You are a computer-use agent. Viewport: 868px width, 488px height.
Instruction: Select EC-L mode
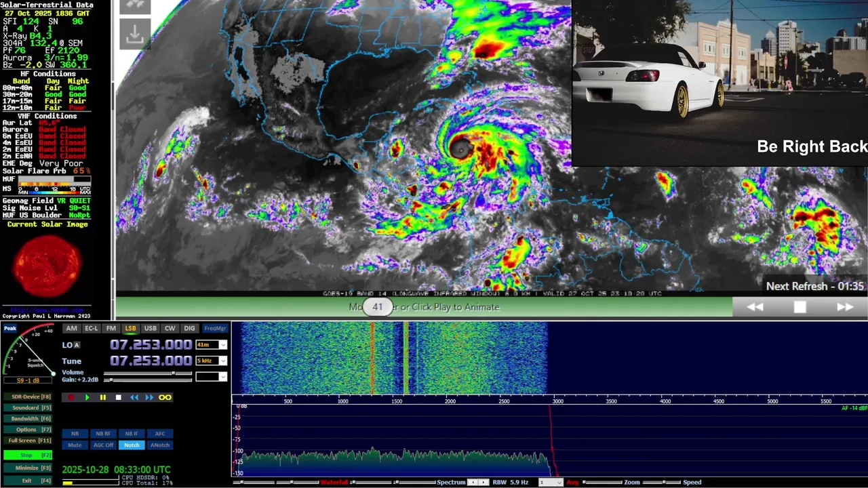coord(92,328)
